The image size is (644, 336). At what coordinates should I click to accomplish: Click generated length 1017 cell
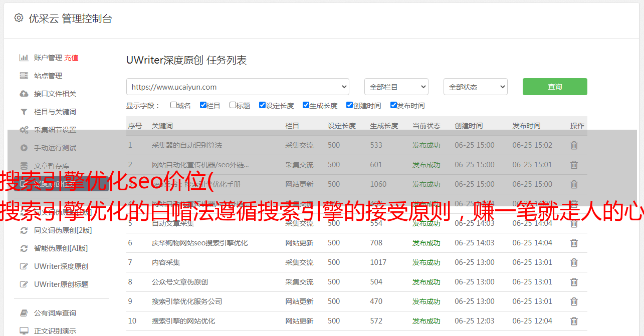(x=378, y=262)
